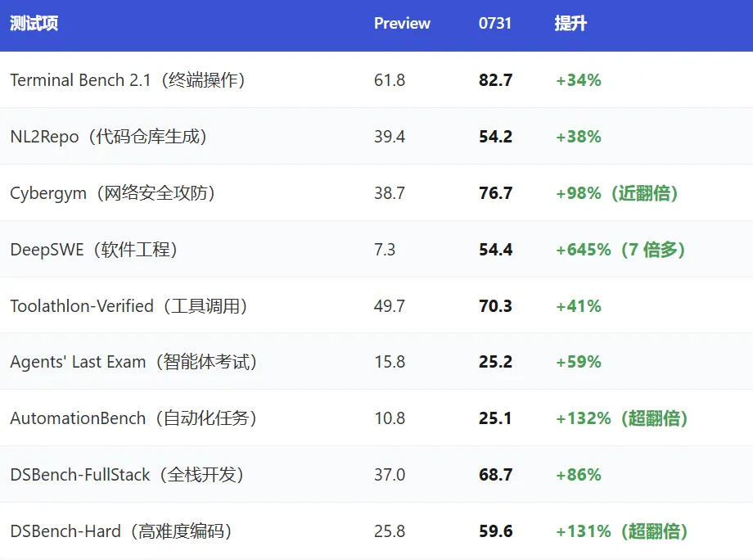This screenshot has width=753, height=560.
Task: Click the 0731 score 25.2
Action: (x=496, y=362)
